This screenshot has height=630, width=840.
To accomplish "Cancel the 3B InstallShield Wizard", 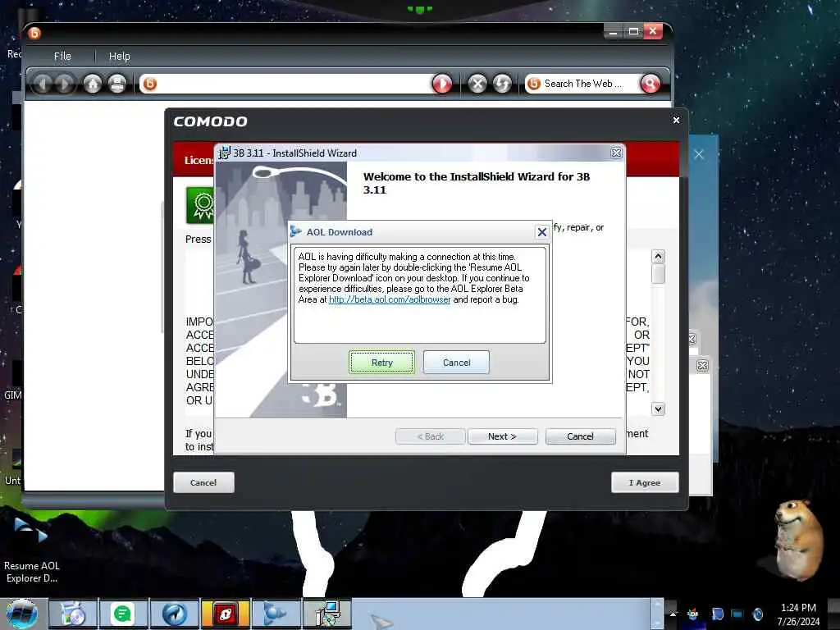I will (580, 436).
